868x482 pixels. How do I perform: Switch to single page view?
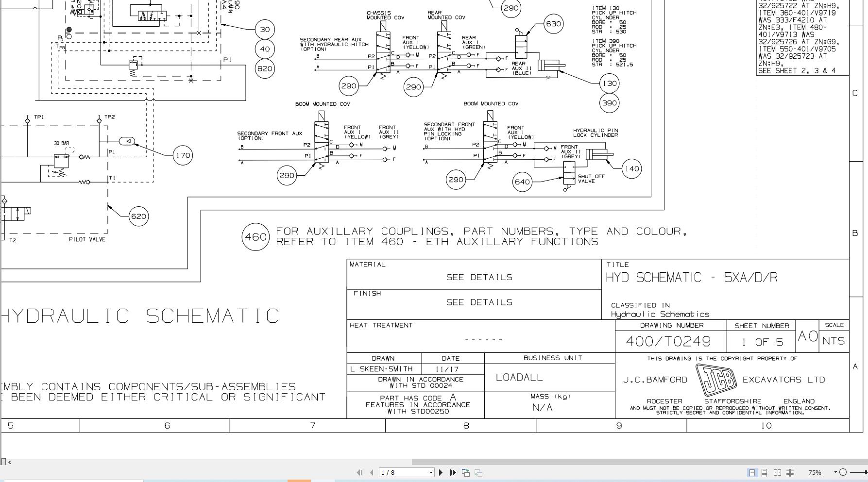(752, 472)
